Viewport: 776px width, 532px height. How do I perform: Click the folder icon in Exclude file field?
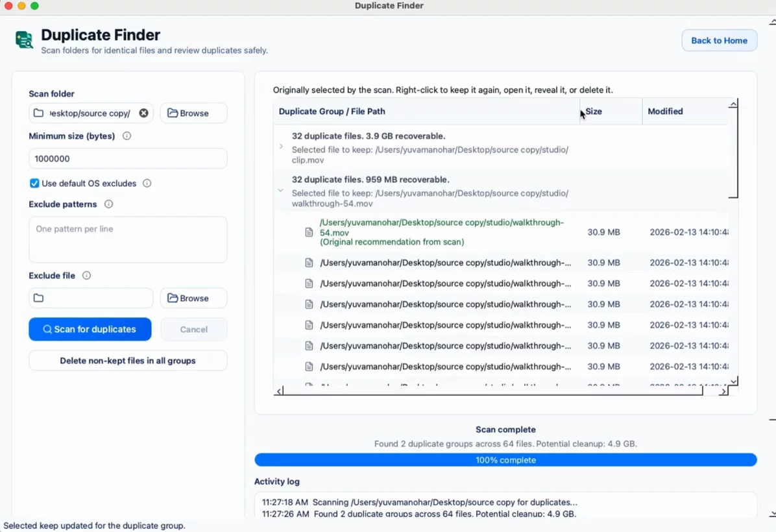click(38, 298)
